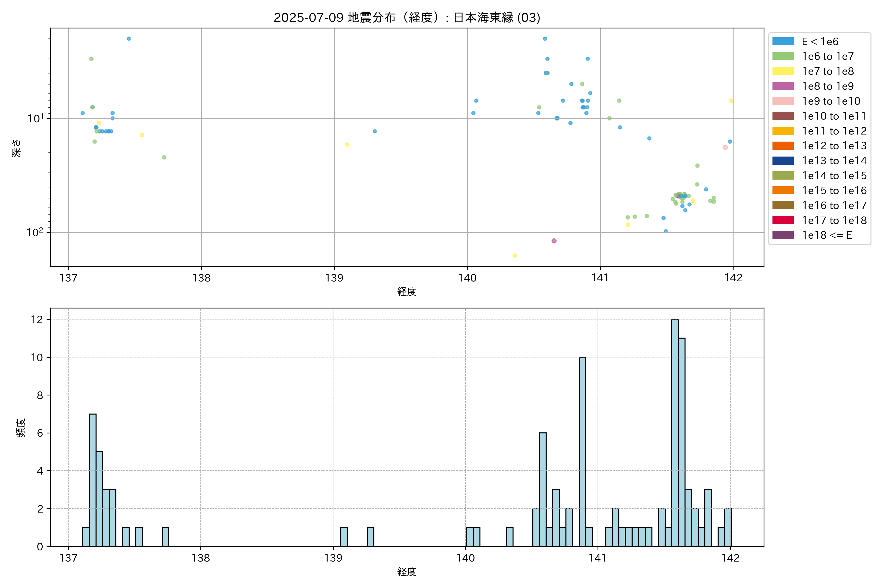Click the '1e11 to 1e12' legend text
This screenshot has width=882, height=588.
tap(834, 131)
